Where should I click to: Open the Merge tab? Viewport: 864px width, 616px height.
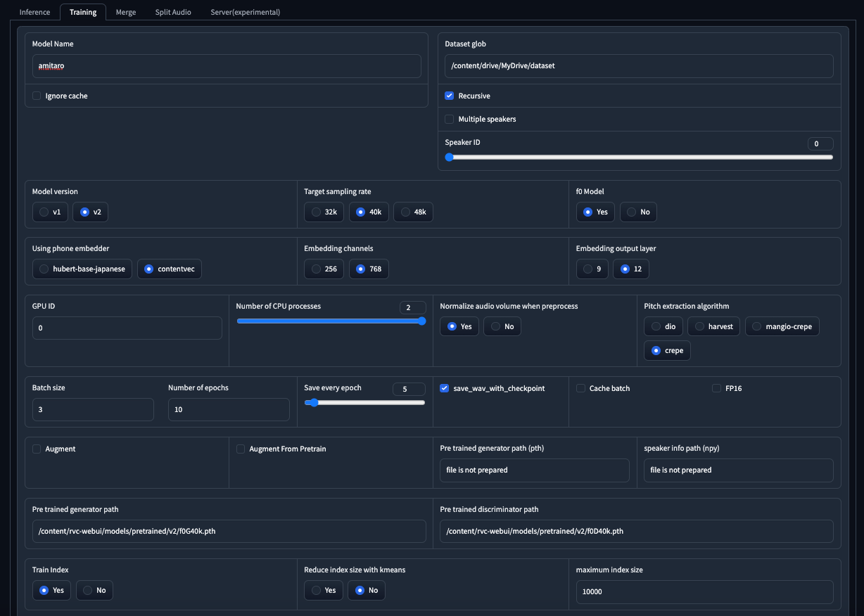click(126, 12)
